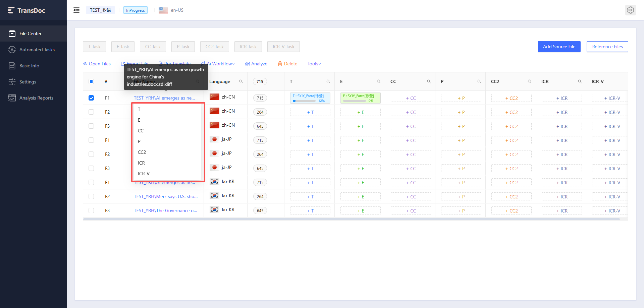Search in P column header
This screenshot has height=308, width=644.
479,81
